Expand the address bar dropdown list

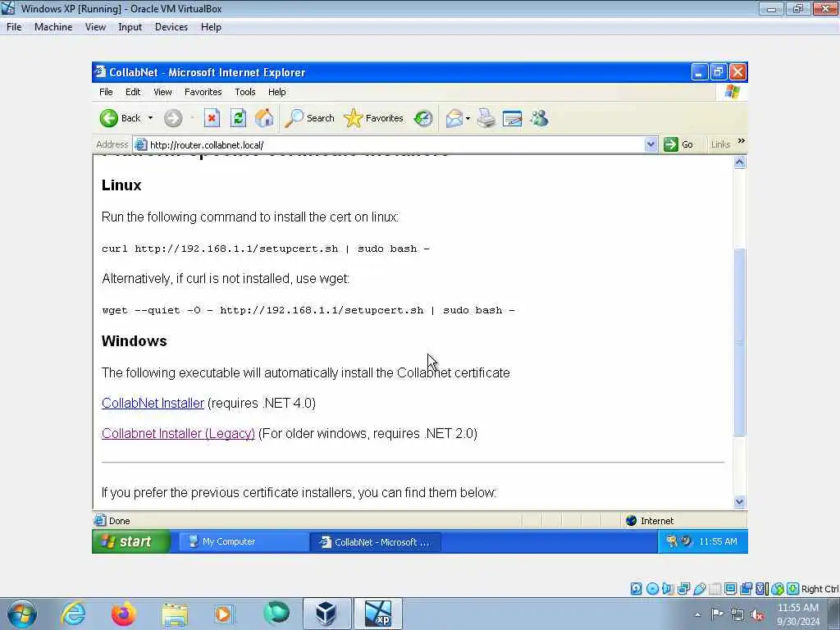pyautogui.click(x=651, y=144)
